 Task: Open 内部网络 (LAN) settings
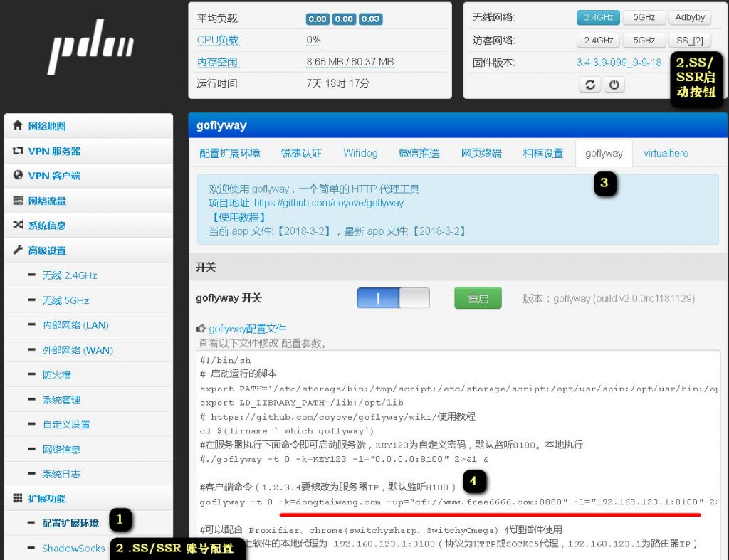coord(75,325)
